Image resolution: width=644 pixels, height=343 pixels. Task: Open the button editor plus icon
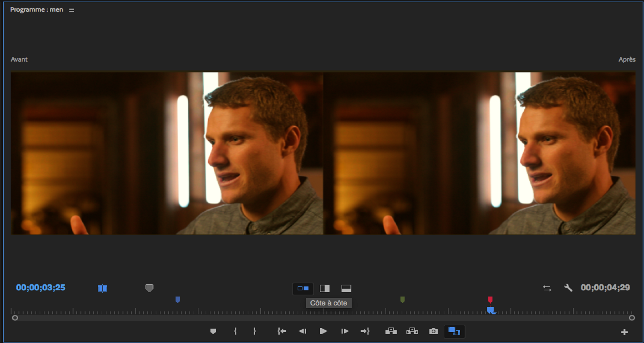pyautogui.click(x=624, y=332)
